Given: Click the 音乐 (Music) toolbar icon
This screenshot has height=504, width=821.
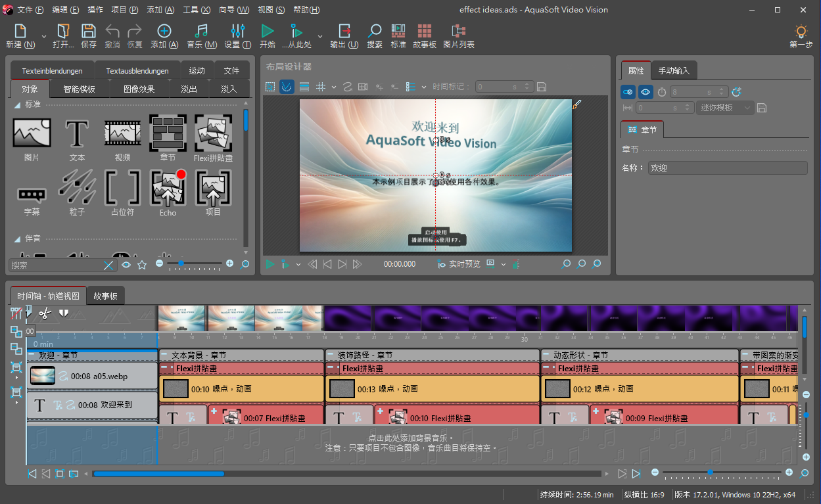Looking at the screenshot, I should click(x=202, y=31).
